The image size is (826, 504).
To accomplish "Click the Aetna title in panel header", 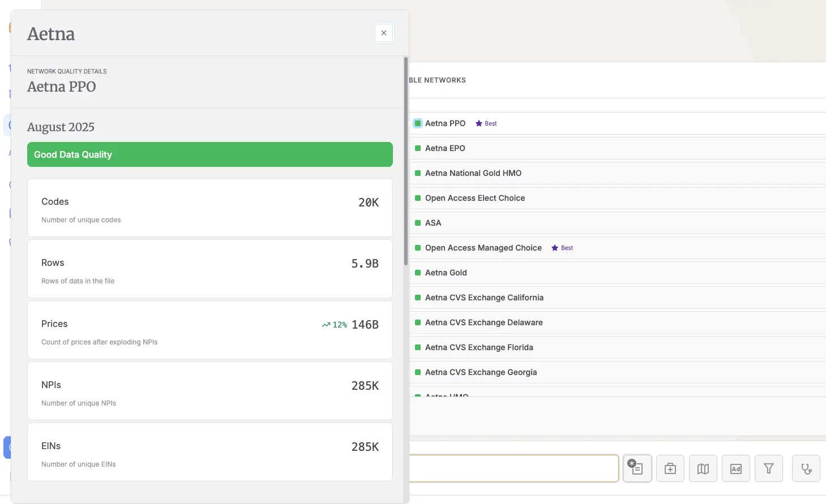I will point(51,34).
